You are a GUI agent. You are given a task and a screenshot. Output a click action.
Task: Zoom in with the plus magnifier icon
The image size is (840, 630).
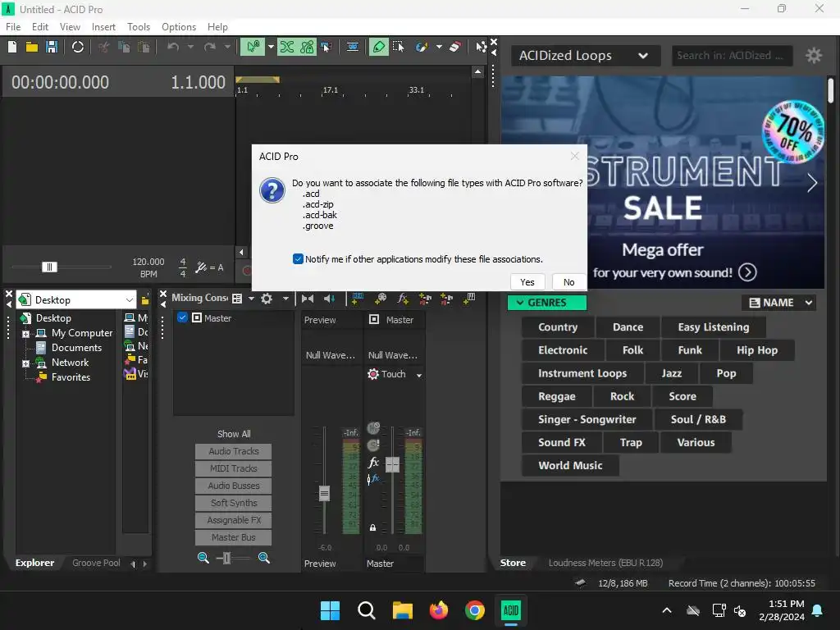[263, 558]
